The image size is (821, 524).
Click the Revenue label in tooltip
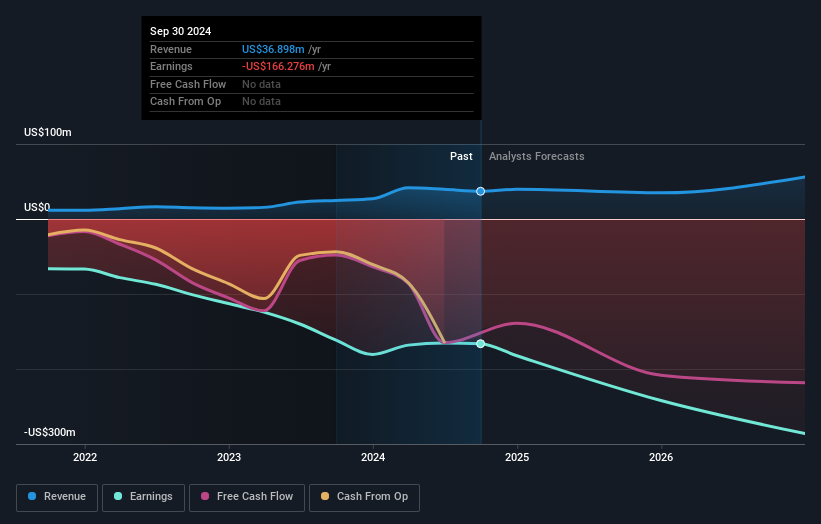171,49
